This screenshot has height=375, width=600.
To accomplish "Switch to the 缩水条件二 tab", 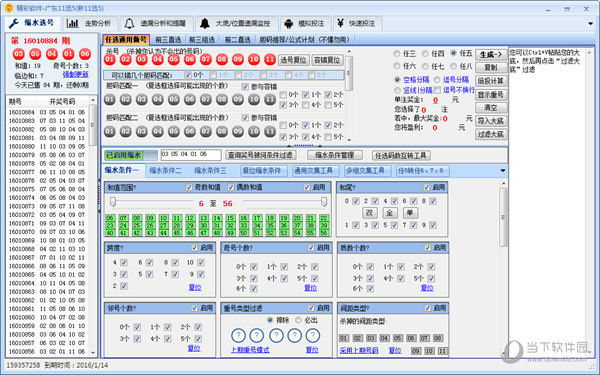I will pos(165,171).
